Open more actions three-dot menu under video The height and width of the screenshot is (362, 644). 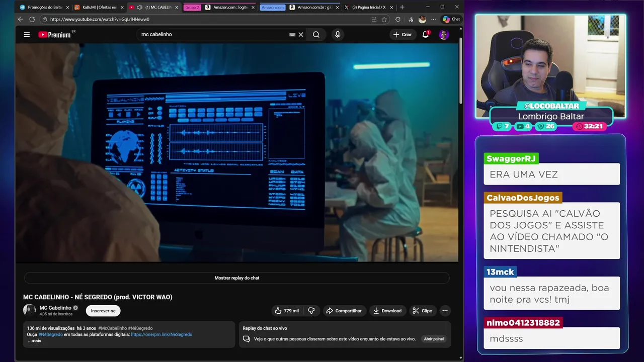click(445, 311)
